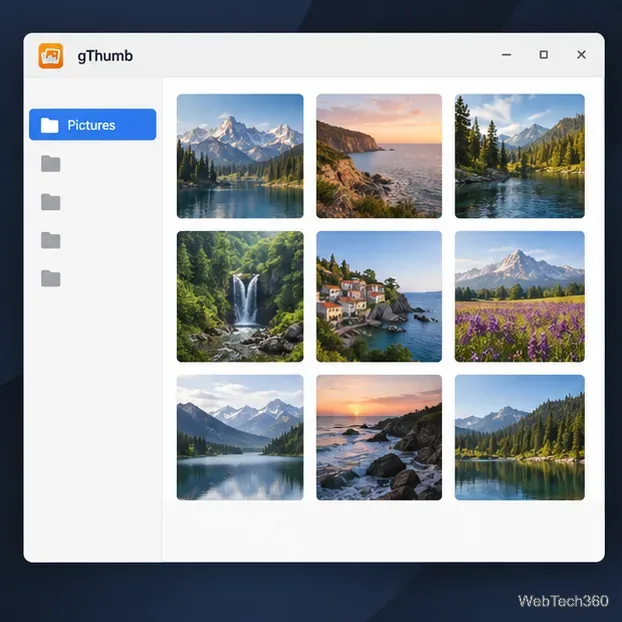Select the Pictures folder in sidebar
Viewport: 622px width, 622px height.
tap(92, 125)
